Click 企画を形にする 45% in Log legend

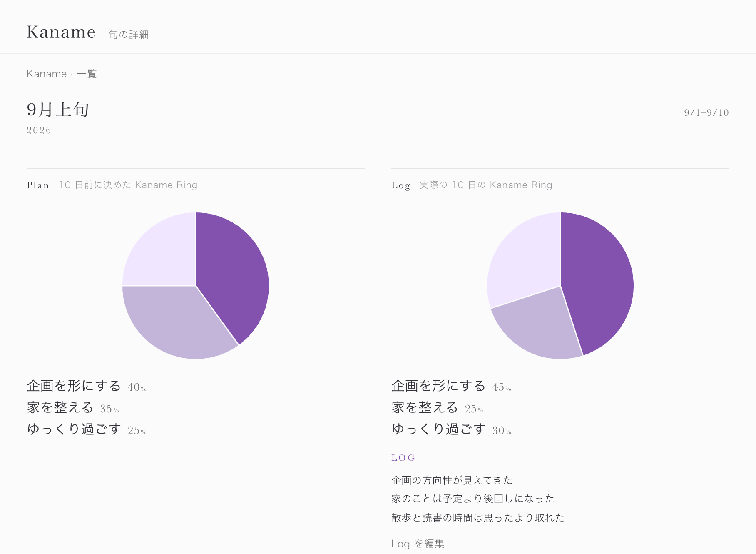451,386
